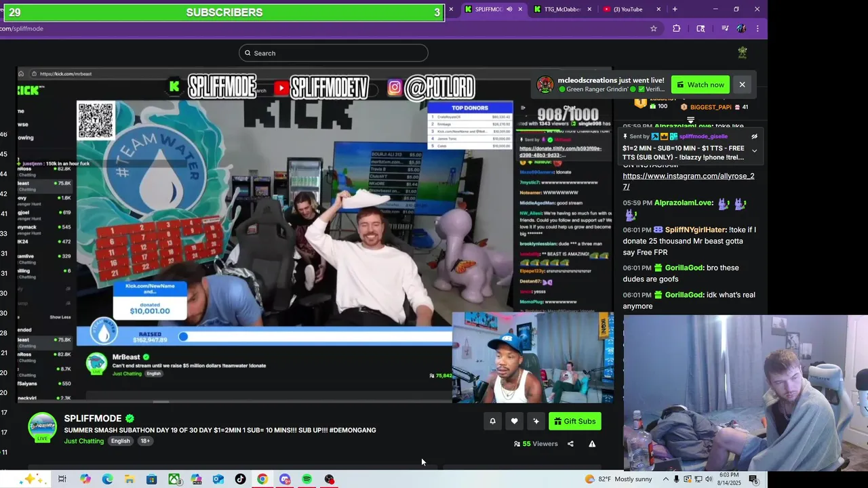Image resolution: width=868 pixels, height=488 pixels.
Task: Switch to the (3) YouTube tab
Action: (x=632, y=9)
